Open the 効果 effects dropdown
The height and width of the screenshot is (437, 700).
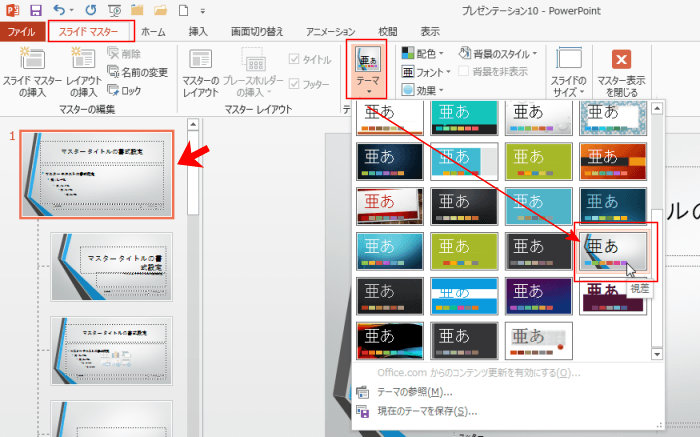(x=422, y=90)
